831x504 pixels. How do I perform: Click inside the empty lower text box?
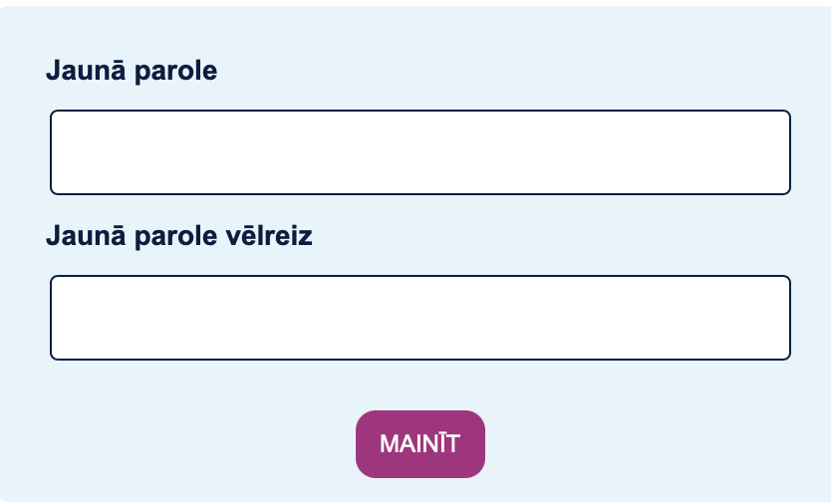click(x=419, y=318)
